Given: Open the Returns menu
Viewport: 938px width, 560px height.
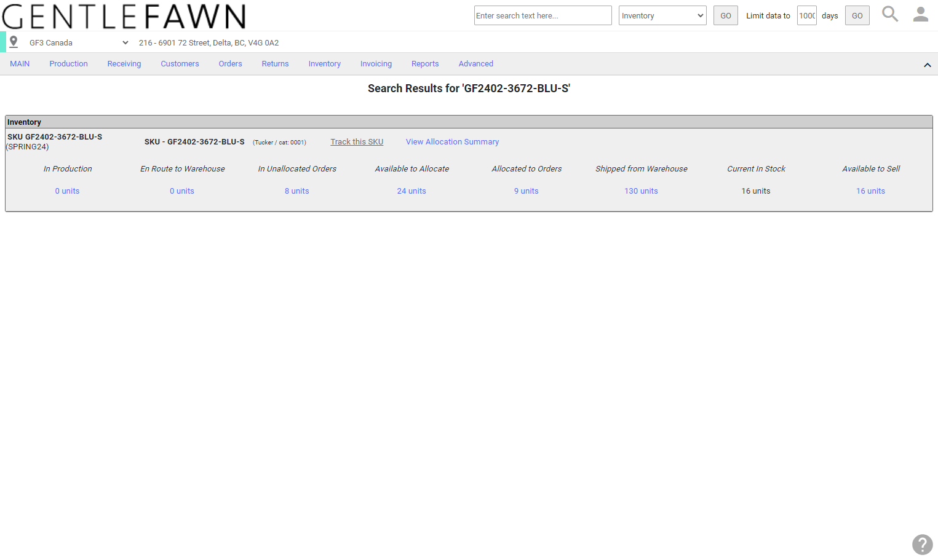Looking at the screenshot, I should coord(275,64).
